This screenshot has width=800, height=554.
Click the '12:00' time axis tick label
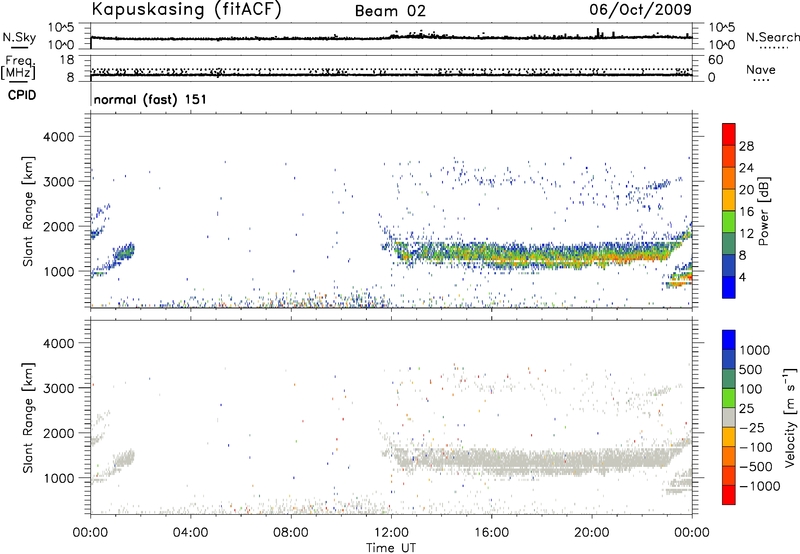coord(391,533)
